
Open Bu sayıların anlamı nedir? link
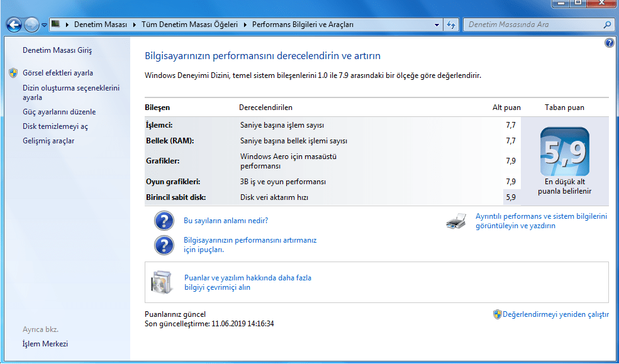(x=226, y=221)
